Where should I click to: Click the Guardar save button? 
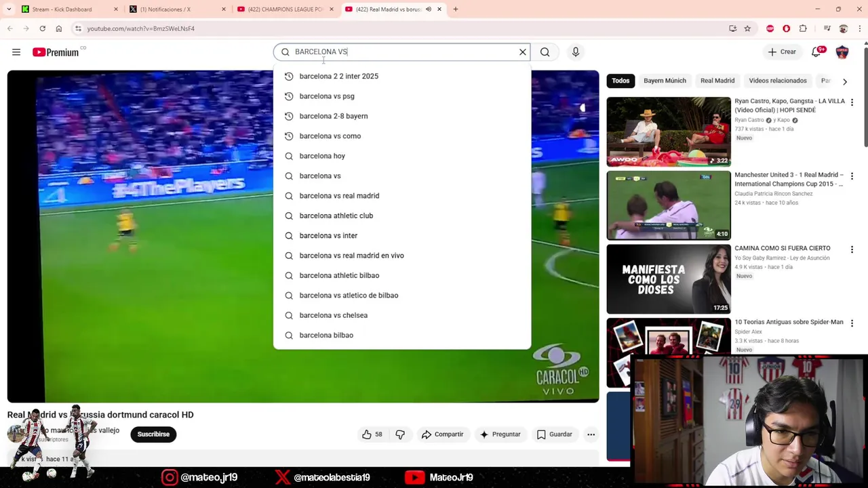pyautogui.click(x=555, y=434)
